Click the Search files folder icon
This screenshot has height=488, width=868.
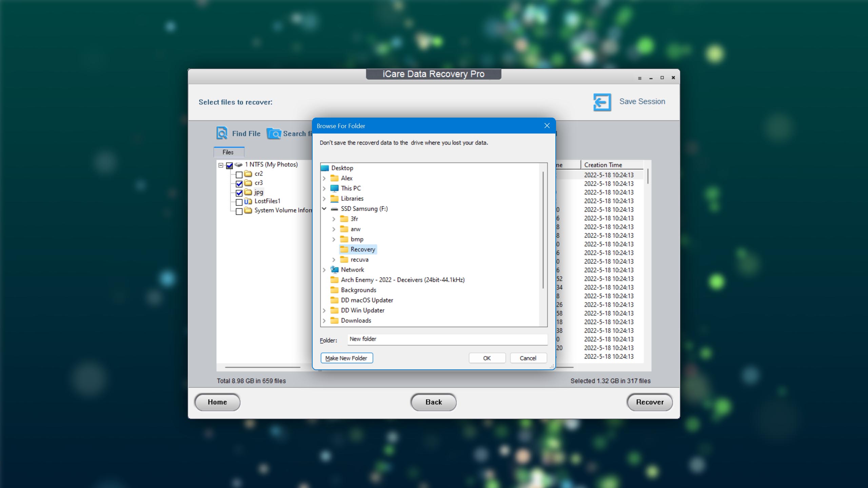[x=274, y=134]
